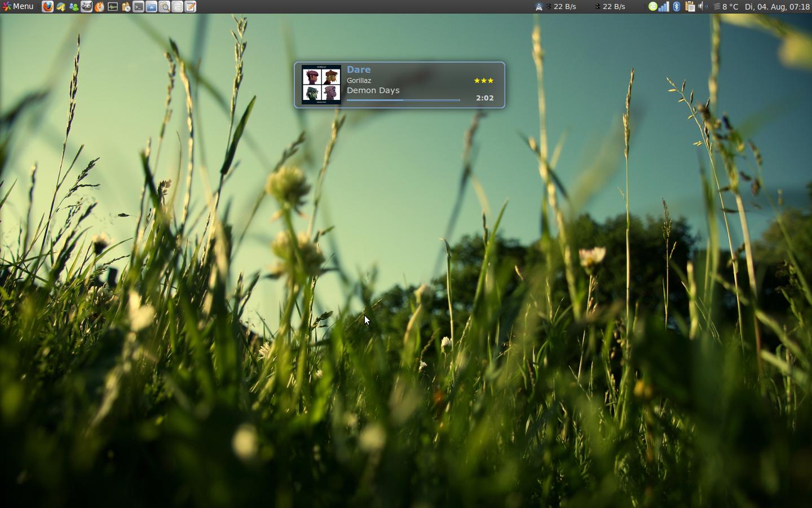This screenshot has height=508, width=812.
Task: Open the Bluetooth tray icon
Action: [677, 7]
